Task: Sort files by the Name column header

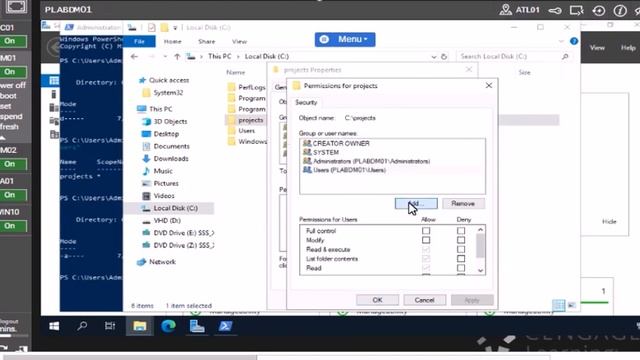Action: click(x=236, y=72)
